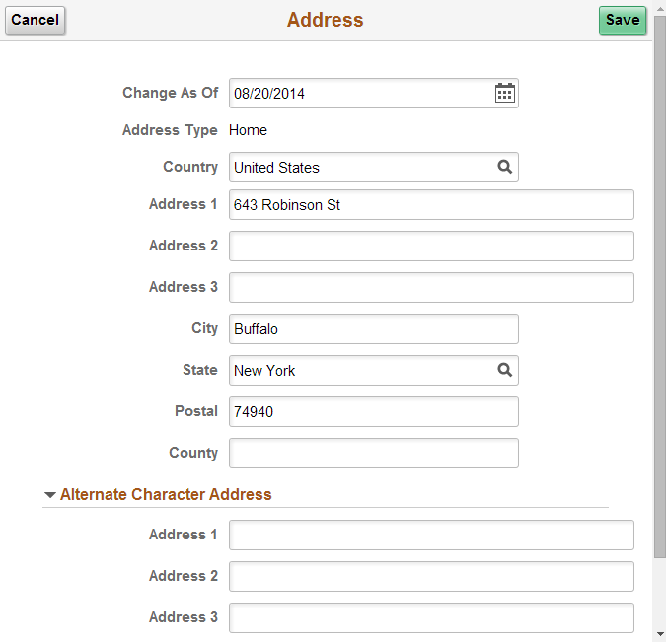666x644 pixels.
Task: Open the Change As Of calendar picker
Action: pos(504,93)
